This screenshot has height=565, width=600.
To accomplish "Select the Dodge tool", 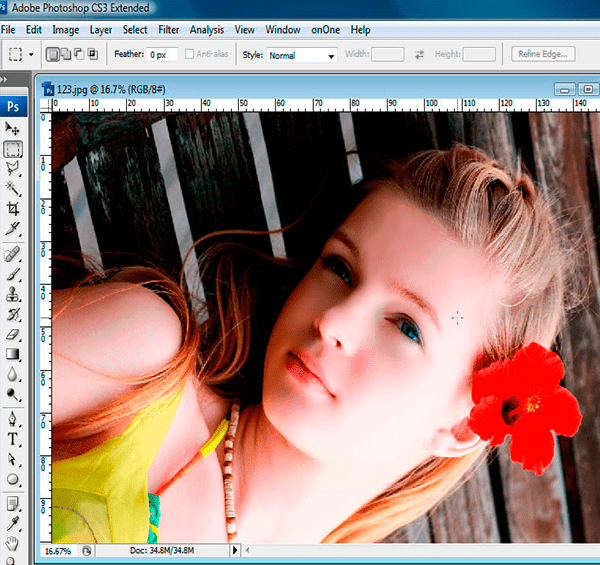I will coord(12,394).
